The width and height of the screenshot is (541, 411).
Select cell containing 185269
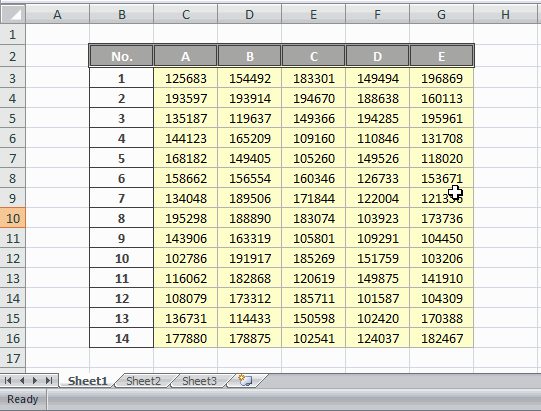click(313, 258)
